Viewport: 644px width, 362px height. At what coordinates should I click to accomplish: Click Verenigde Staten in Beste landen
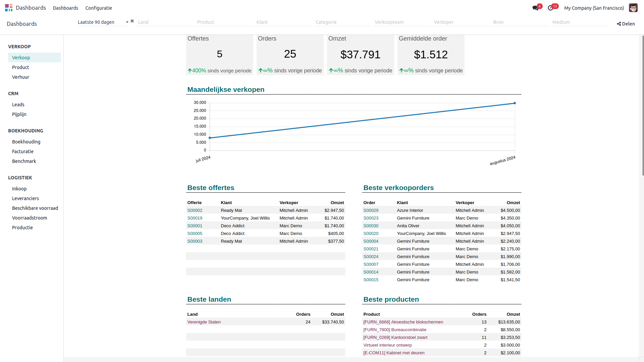point(204,322)
